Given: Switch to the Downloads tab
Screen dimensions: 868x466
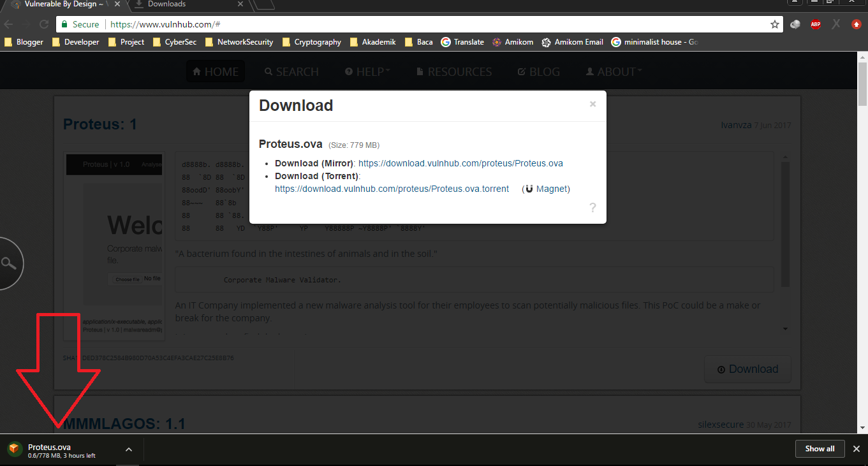Looking at the screenshot, I should click(x=189, y=4).
